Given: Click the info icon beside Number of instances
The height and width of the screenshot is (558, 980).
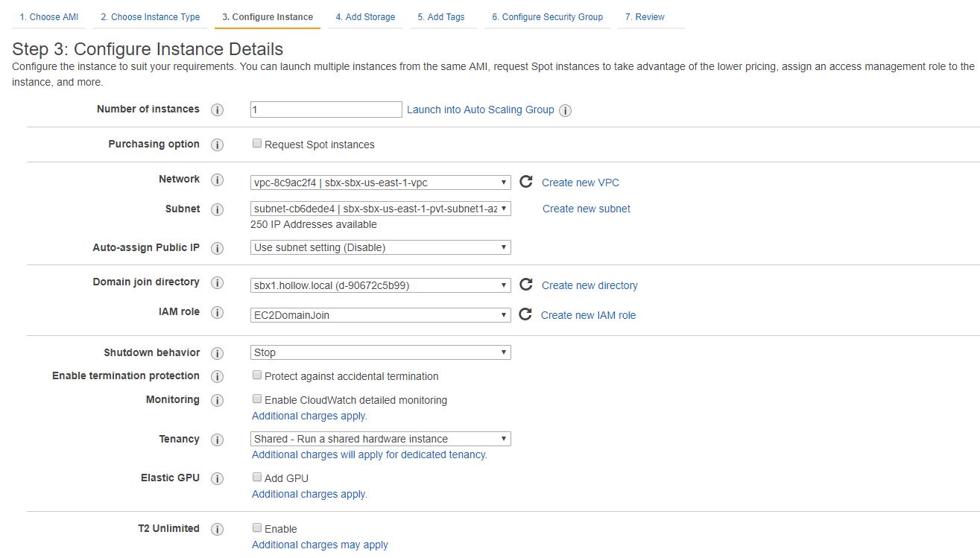Looking at the screenshot, I should click(x=218, y=110).
